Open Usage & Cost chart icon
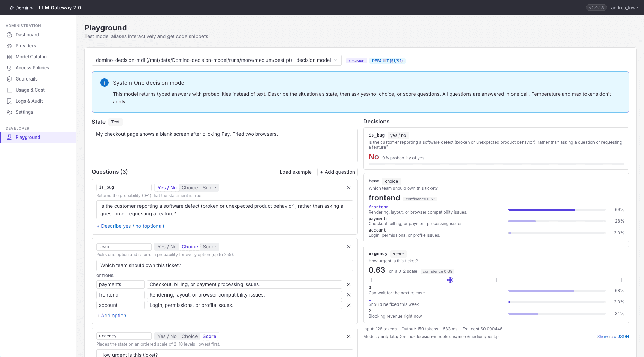The width and height of the screenshot is (644, 357). point(9,90)
